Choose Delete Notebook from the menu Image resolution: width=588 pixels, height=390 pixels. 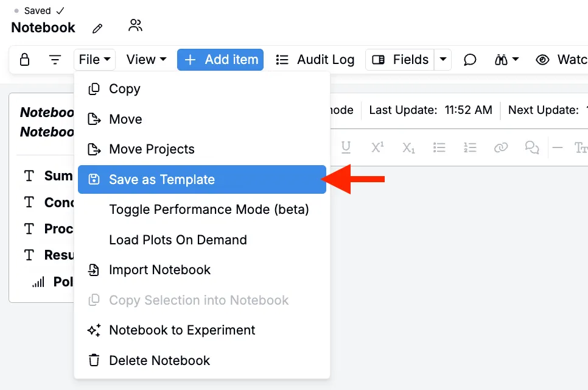[159, 361]
